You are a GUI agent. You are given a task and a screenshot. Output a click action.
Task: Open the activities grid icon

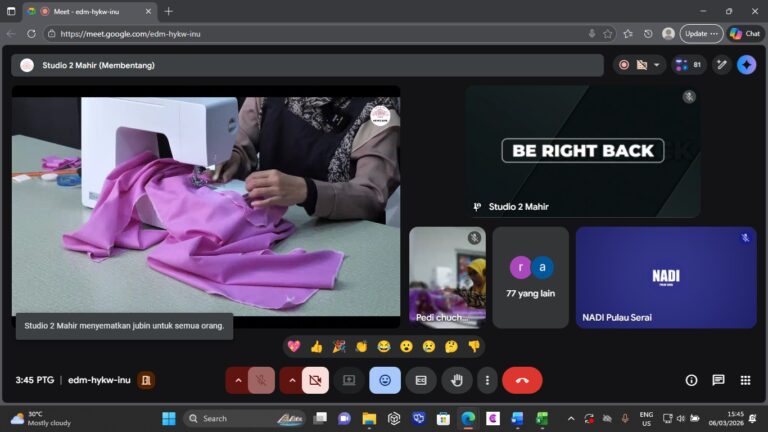(x=745, y=380)
